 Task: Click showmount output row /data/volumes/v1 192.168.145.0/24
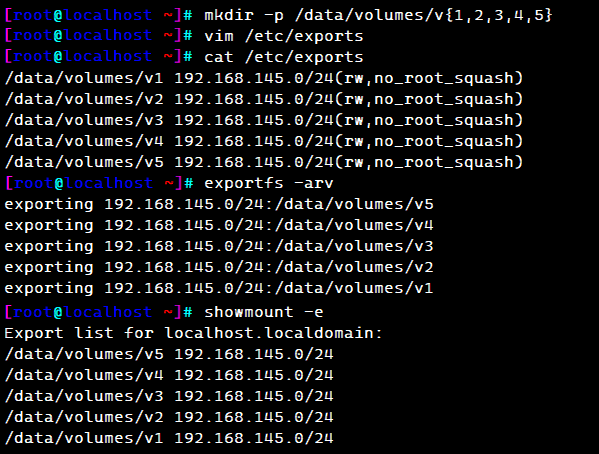pyautogui.click(x=169, y=438)
